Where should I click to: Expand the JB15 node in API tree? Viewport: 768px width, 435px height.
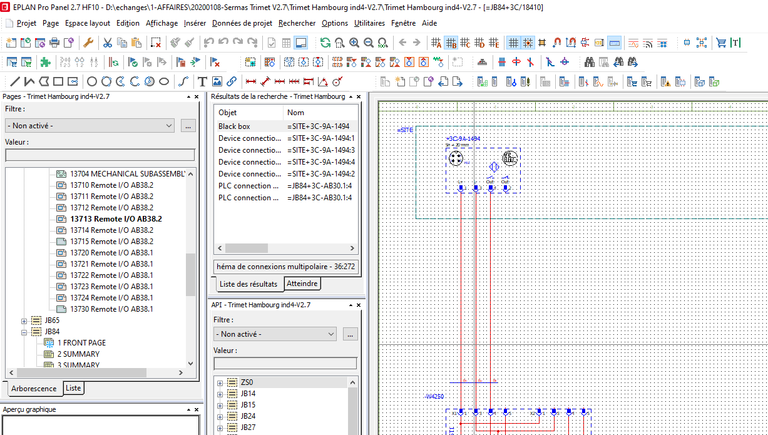[220, 405]
